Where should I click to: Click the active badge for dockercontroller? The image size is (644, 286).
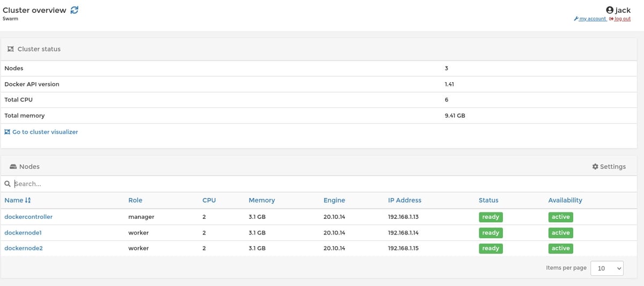560,217
